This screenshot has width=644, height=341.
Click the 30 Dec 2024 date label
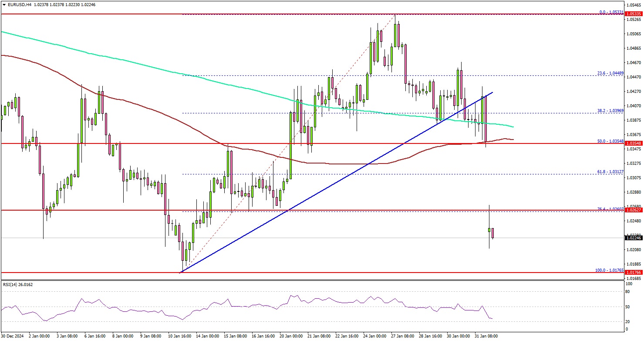[x=13, y=336]
